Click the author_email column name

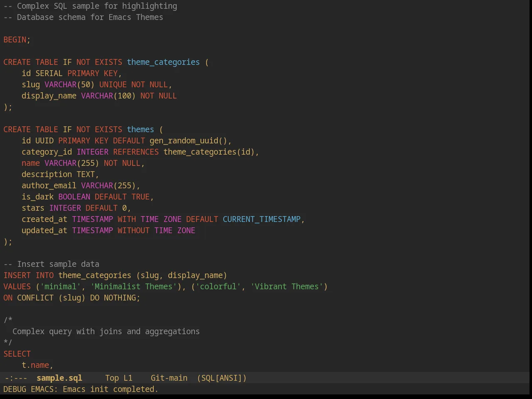49,185
